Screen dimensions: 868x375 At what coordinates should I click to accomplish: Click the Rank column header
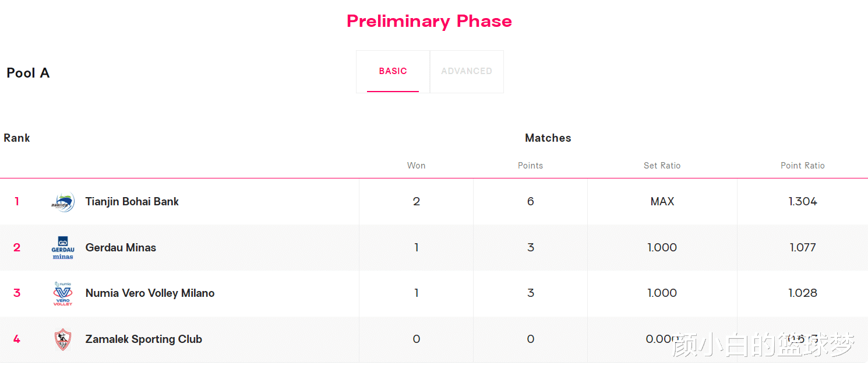coord(17,138)
